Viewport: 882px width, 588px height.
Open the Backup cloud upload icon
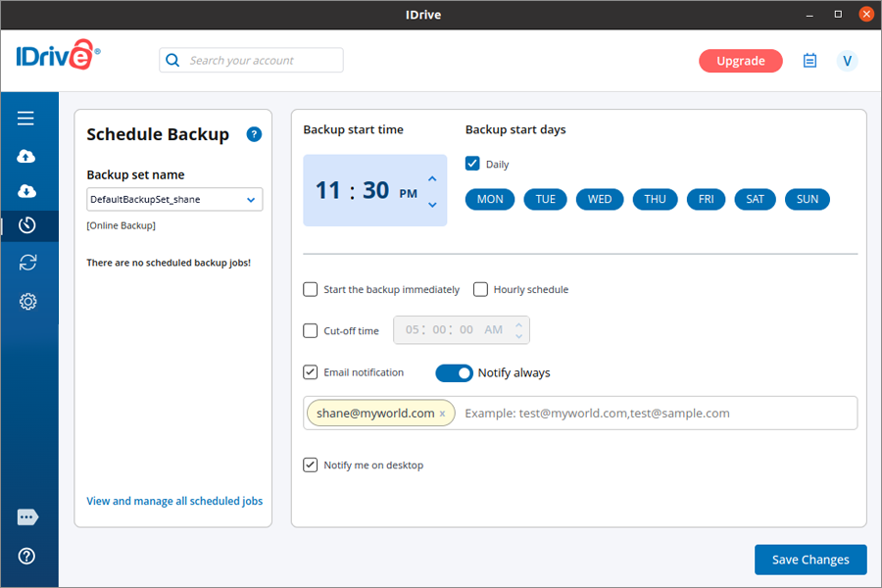tap(26, 156)
